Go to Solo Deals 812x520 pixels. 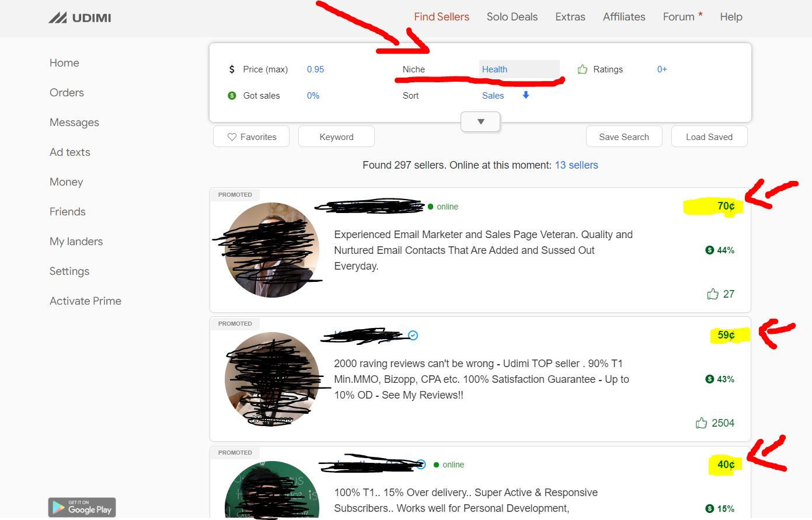point(512,17)
